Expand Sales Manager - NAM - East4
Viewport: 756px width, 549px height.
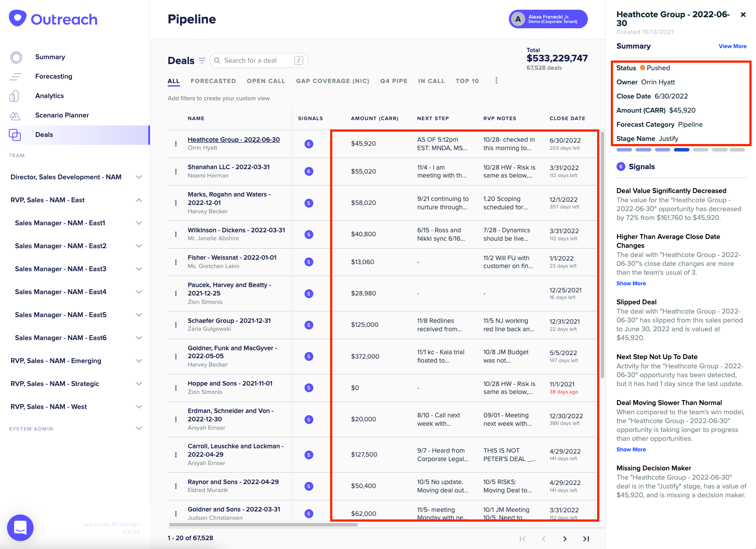click(139, 292)
